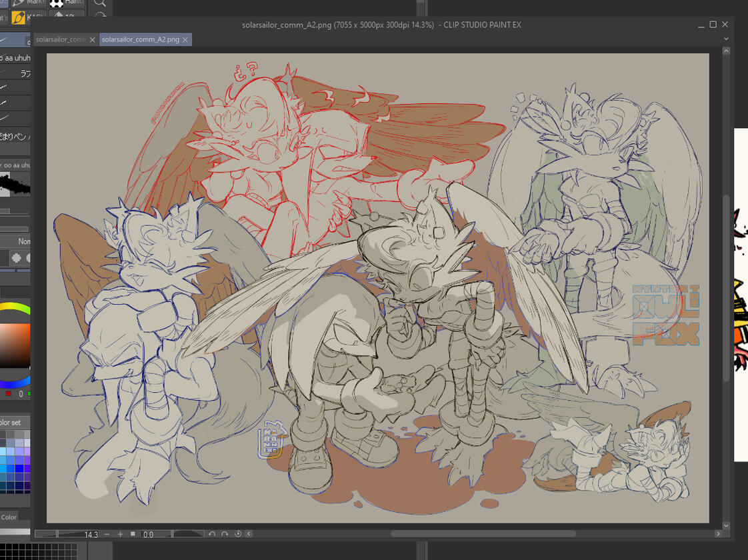Select the textured brush stroke sub tool
This screenshot has height=560, width=748.
coord(13,185)
